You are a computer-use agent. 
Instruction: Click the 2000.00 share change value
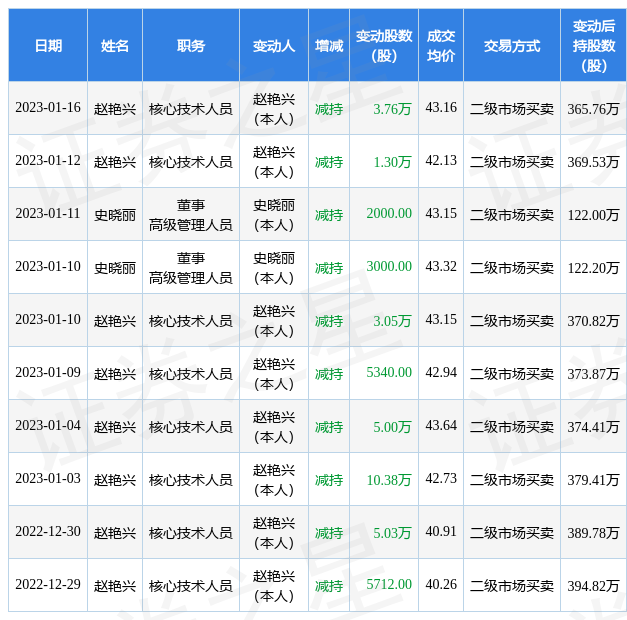tap(389, 214)
